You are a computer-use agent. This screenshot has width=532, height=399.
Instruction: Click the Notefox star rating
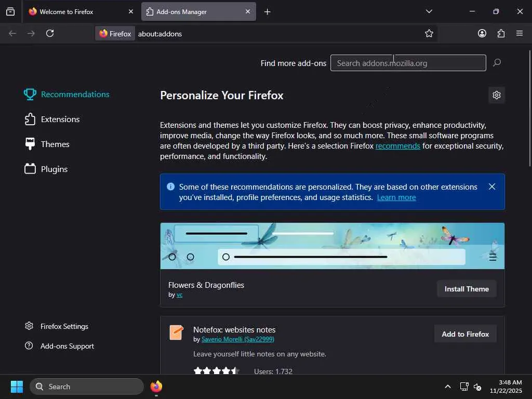(217, 370)
